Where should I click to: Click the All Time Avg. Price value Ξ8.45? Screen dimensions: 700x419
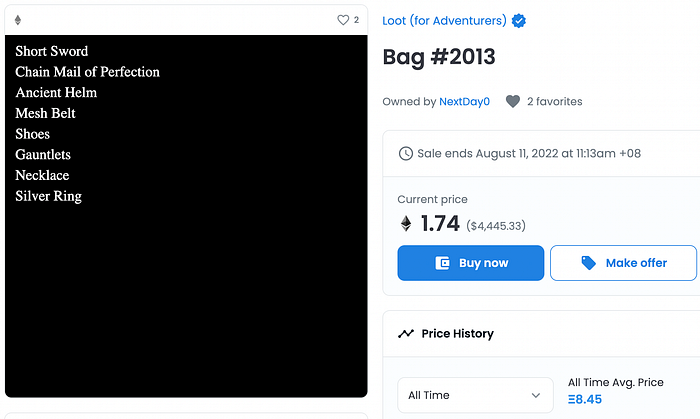pyautogui.click(x=585, y=399)
